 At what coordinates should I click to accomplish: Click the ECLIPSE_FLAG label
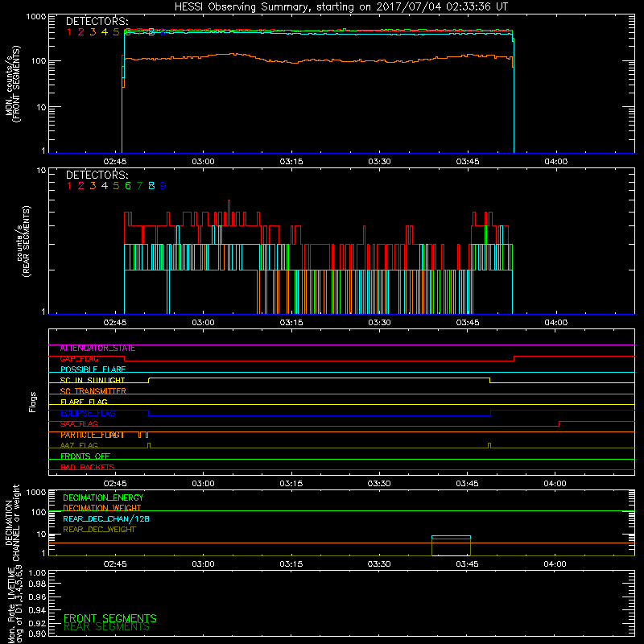pos(88,413)
